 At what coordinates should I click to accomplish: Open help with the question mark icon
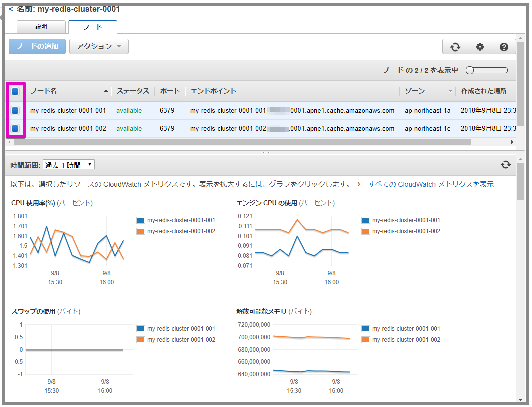coord(504,47)
